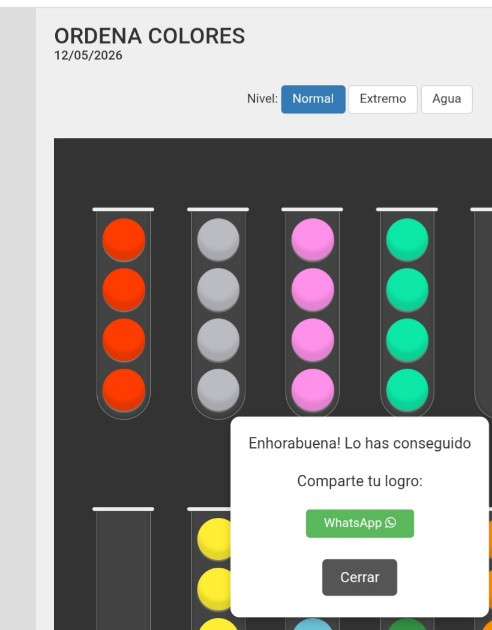The height and width of the screenshot is (630, 492).
Task: Click the ORDENA COLORES title
Action: tap(149, 36)
